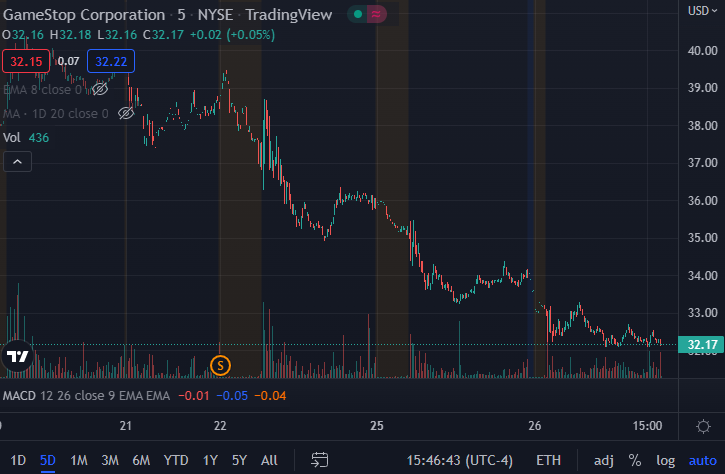The width and height of the screenshot is (725, 474).
Task: Open the go to date calendar icon
Action: click(319, 460)
